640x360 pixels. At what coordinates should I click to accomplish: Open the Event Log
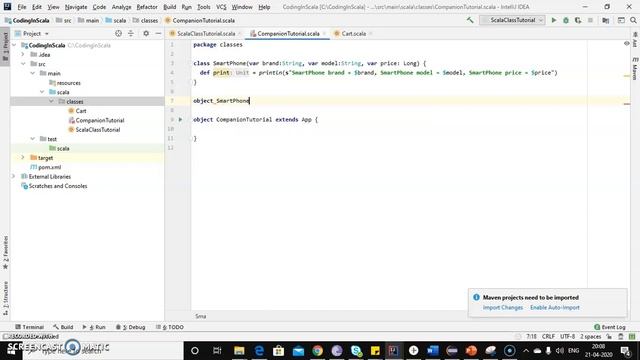(x=609, y=327)
